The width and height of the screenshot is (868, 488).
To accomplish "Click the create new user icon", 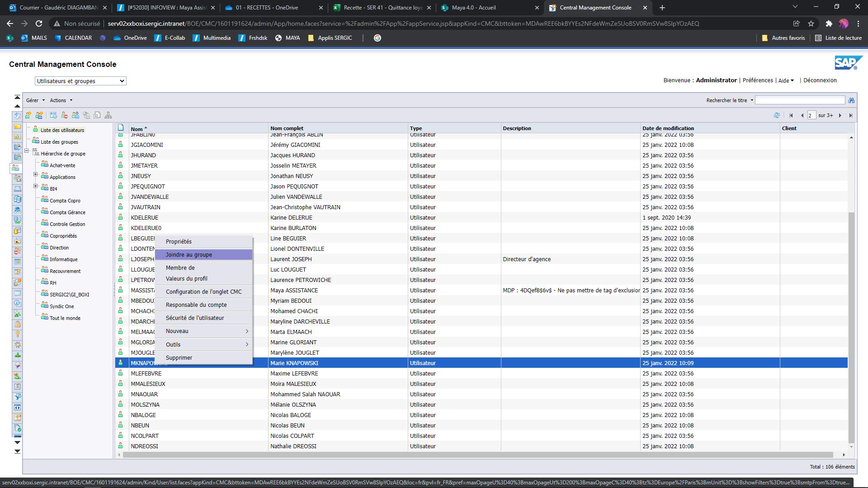I will coord(28,115).
